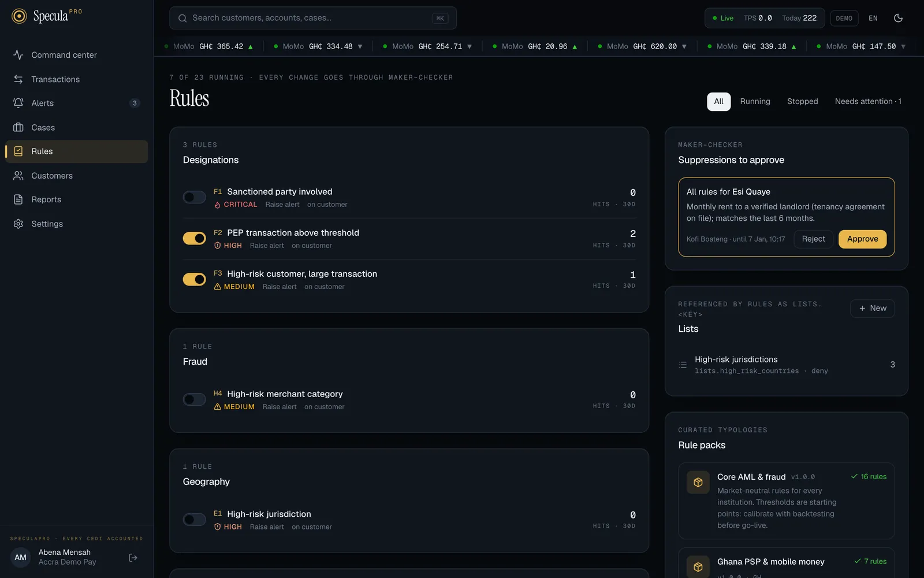Switch on the High-risk jurisdiction rule
Screen dimensions: 924x578
click(194, 520)
